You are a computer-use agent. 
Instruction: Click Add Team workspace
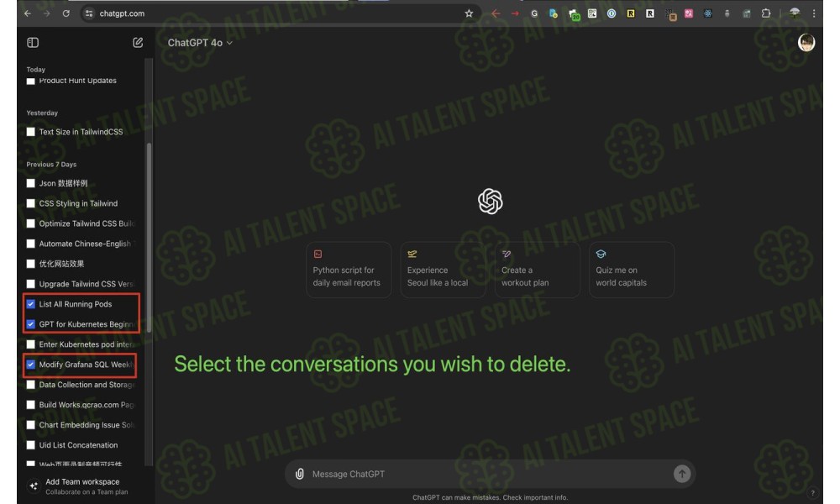point(82,482)
